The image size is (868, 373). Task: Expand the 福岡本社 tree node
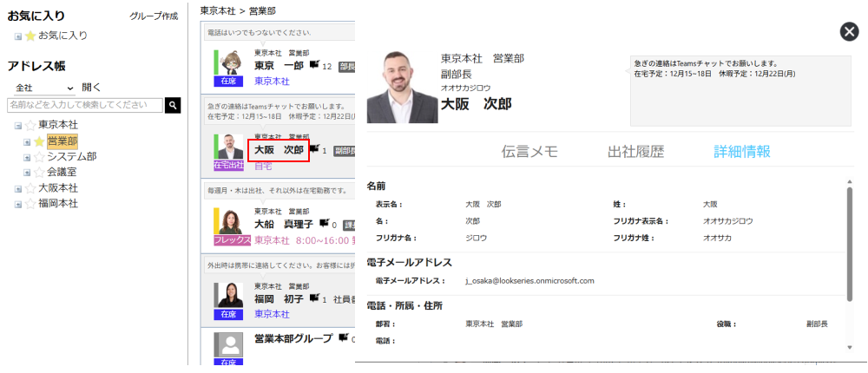(18, 204)
